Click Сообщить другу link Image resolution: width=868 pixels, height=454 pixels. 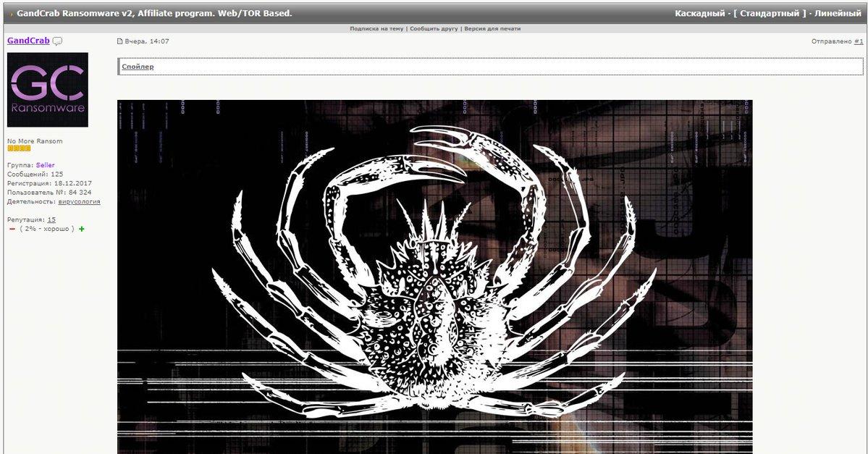pos(434,29)
